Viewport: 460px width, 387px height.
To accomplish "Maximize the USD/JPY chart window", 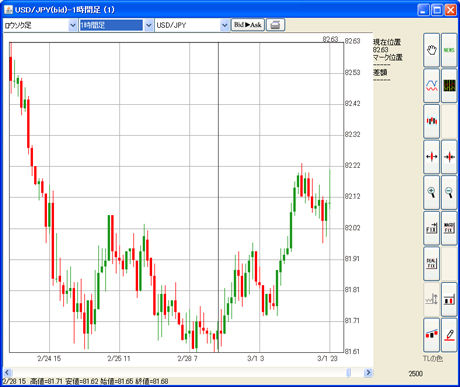I will tap(437, 10).
